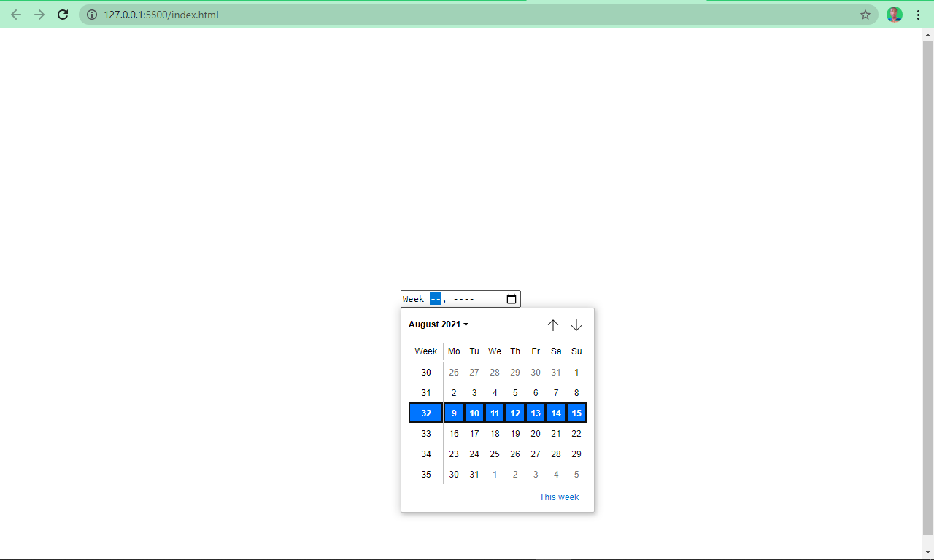934x560 pixels.
Task: Click the browser forward arrow
Action: (39, 15)
